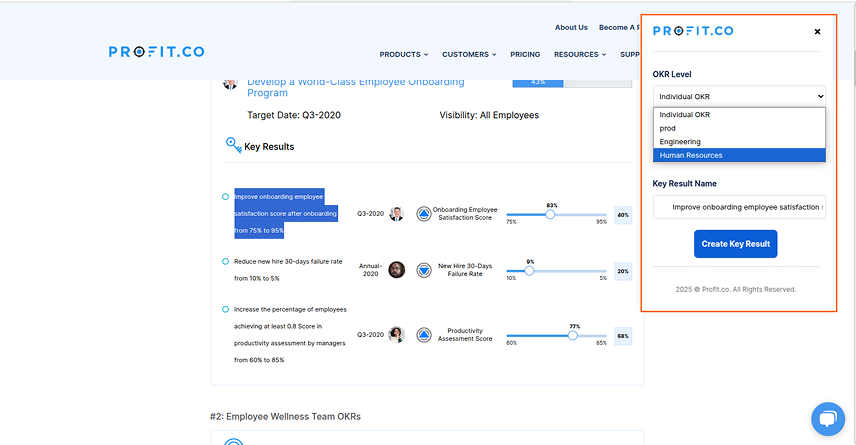
Task: Click the Increase the percentage of employees text
Action: click(290, 335)
